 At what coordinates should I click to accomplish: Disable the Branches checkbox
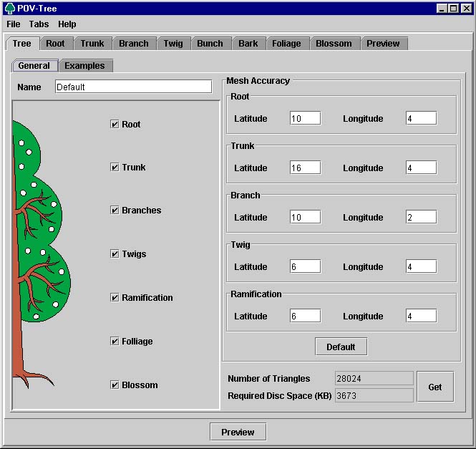click(x=115, y=210)
